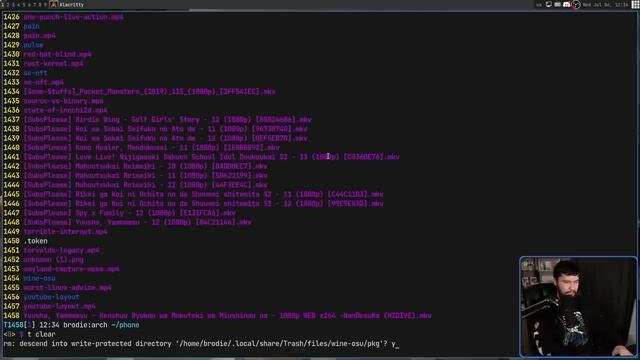The height and width of the screenshot is (360, 640).
Task: Click the date and time in top bar
Action: [x=605, y=5]
